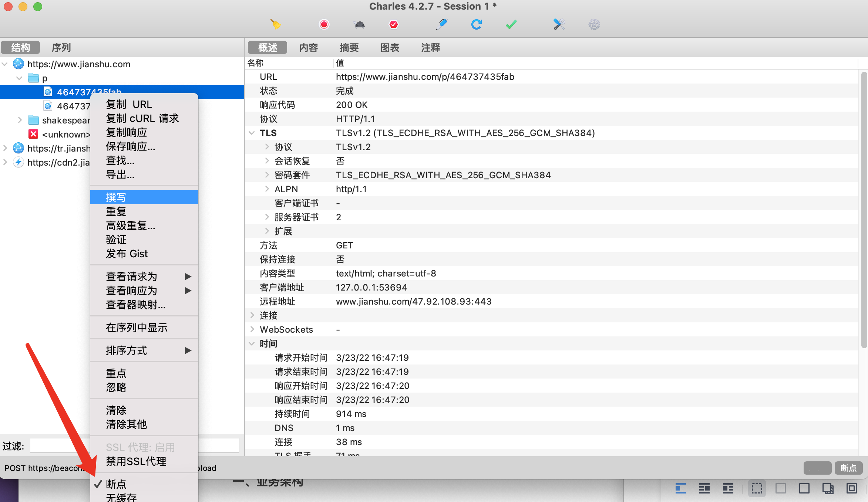Choose 忽略 menu item

tap(144, 387)
